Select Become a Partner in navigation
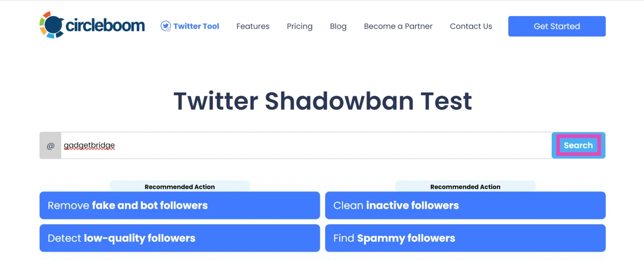The width and height of the screenshot is (644, 264). point(398,26)
